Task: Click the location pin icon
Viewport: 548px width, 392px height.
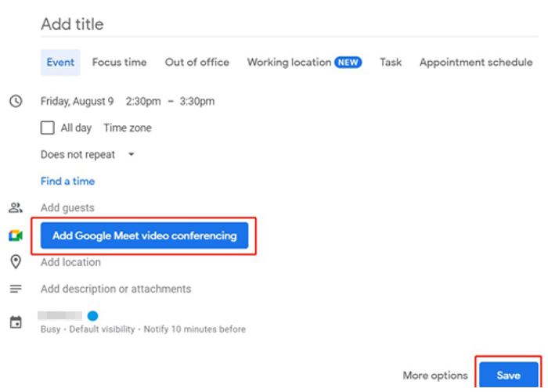Action: coord(16,261)
